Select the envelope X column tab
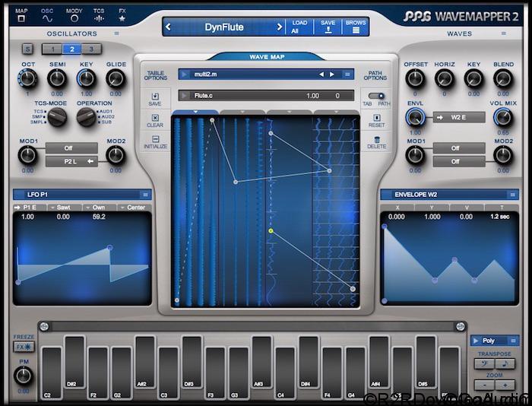Screen dimensions: 532x406 pos(397,208)
